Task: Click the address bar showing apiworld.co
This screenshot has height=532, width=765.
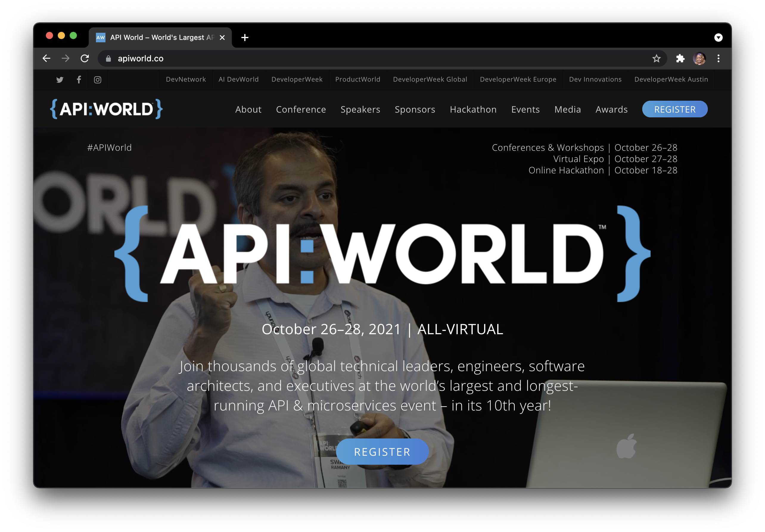Action: pos(382,59)
